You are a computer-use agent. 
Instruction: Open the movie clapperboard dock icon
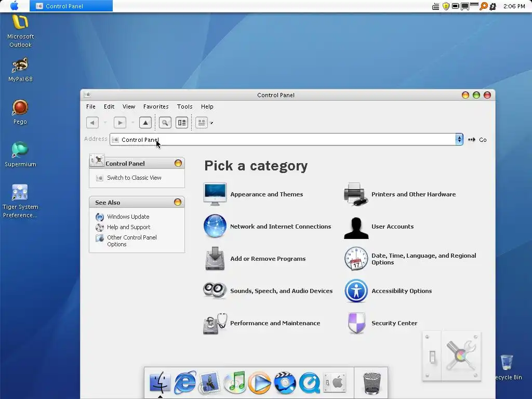pyautogui.click(x=285, y=383)
